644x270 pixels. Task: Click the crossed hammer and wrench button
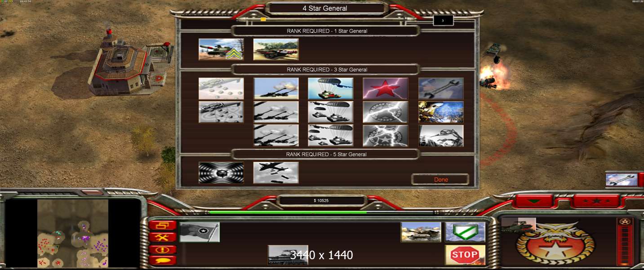point(162,237)
